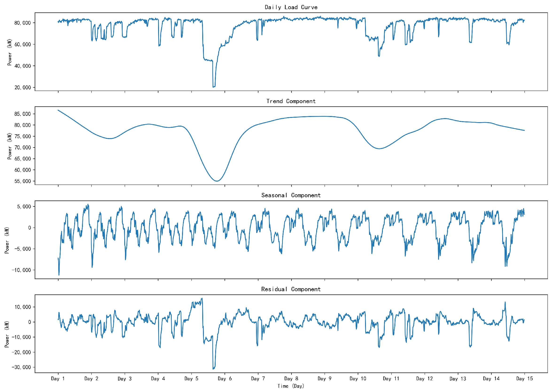This screenshot has height=392, width=552.
Task: Click the Day 3 x-axis label
Action: 124,378
